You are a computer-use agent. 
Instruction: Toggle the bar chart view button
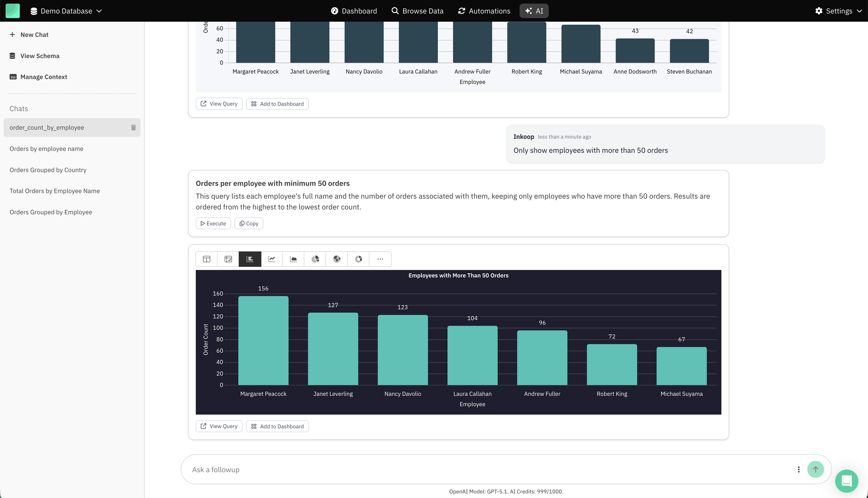tap(250, 259)
